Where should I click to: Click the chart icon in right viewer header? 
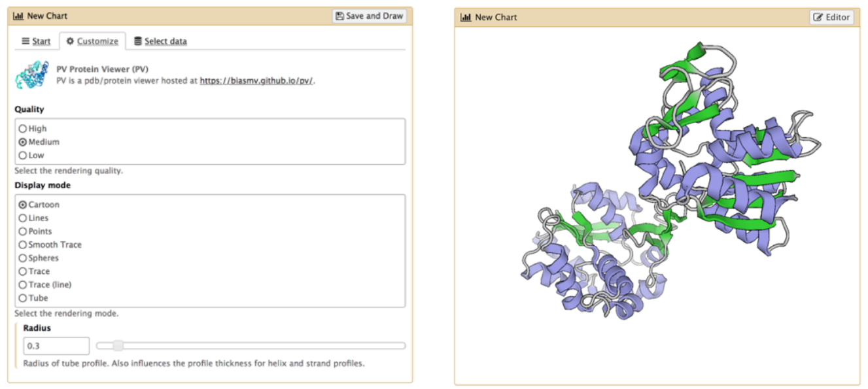466,17
